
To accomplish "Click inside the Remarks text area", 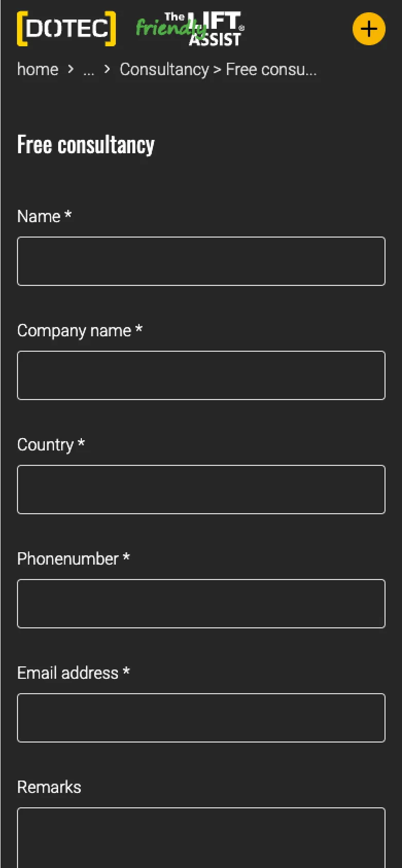I will (x=201, y=838).
